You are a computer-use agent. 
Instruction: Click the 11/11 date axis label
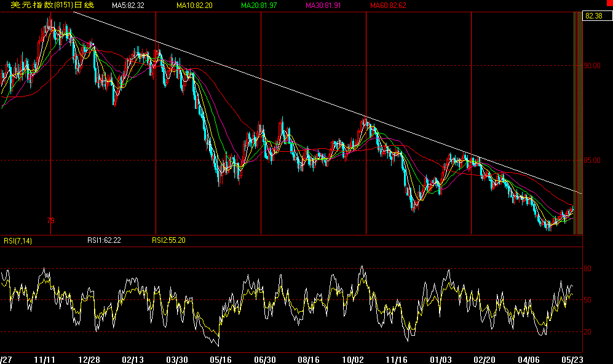(44, 360)
